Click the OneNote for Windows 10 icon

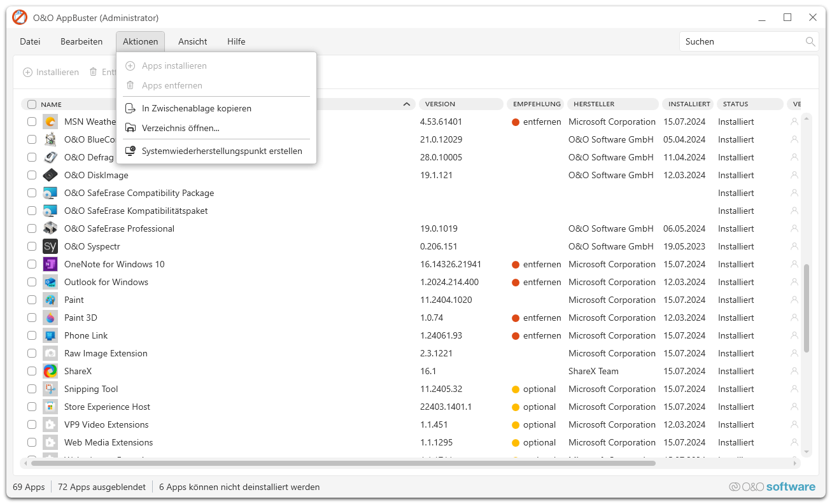pos(50,264)
